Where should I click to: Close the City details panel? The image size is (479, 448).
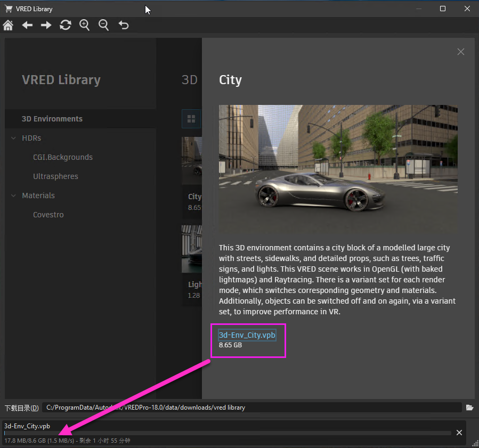(461, 52)
